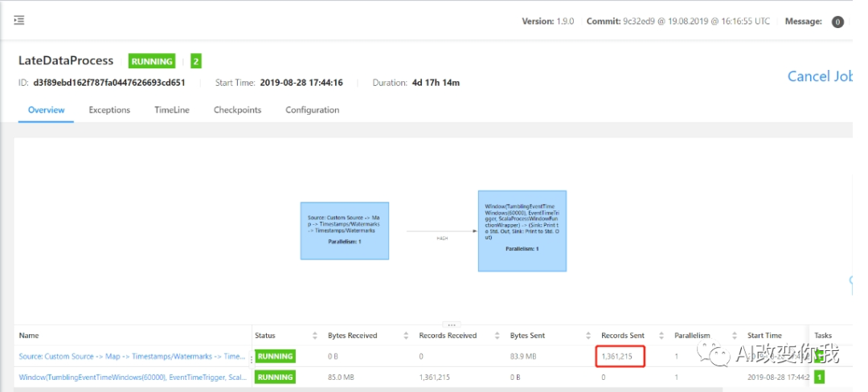The height and width of the screenshot is (392, 868).
Task: Toggle the sidebar menu collapse icon
Action: point(19,20)
